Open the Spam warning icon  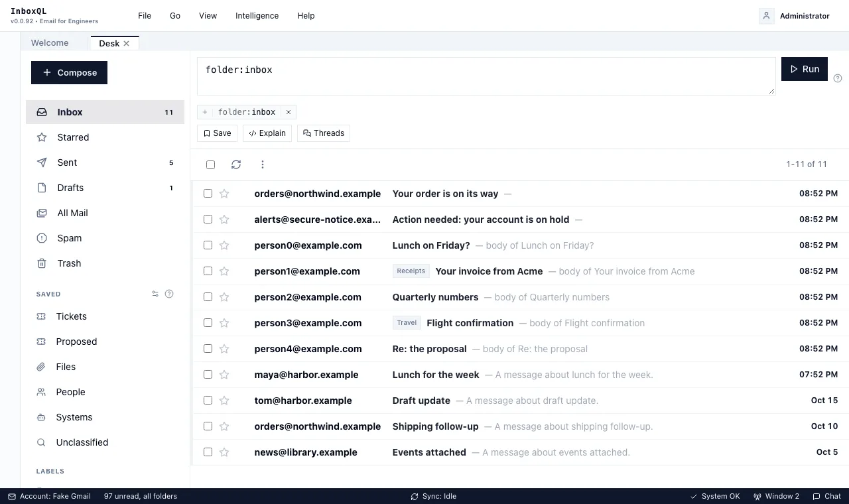point(42,238)
